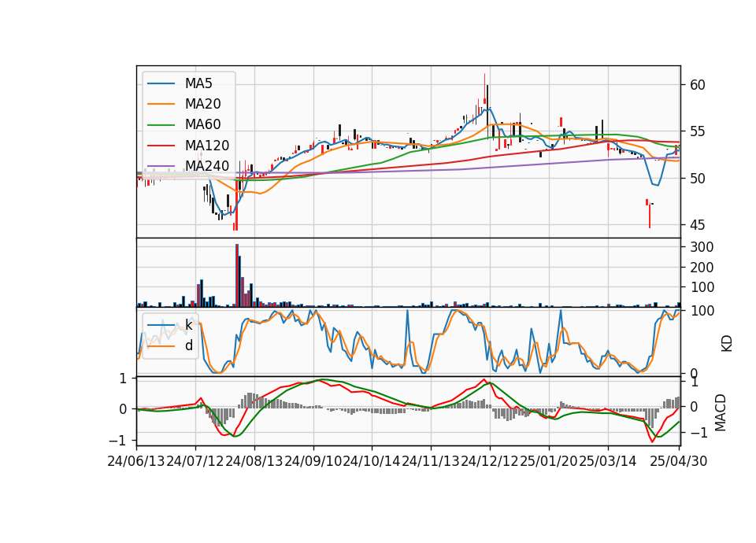Click the k legend entry in KD panel
Screen dimensions: 756x543
tap(188, 325)
